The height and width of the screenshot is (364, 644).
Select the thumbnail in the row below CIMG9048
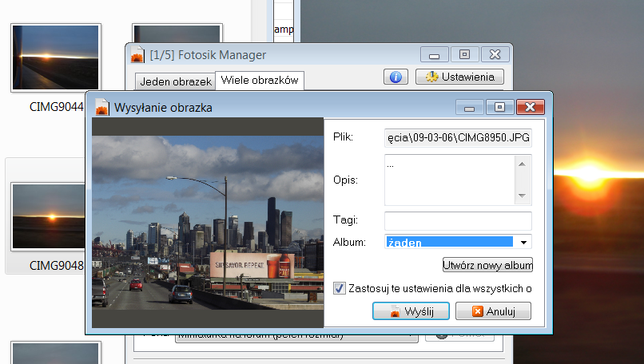click(56, 353)
